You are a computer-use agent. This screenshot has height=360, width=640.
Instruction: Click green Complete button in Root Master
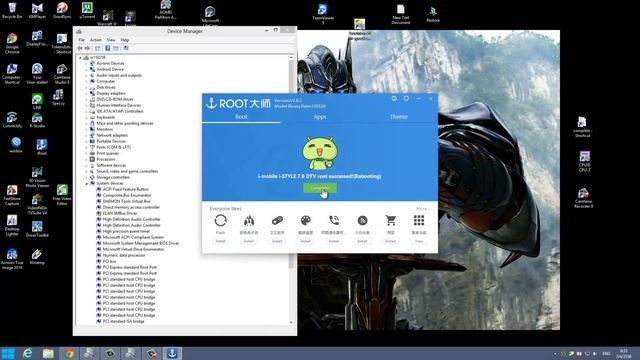coord(320,188)
